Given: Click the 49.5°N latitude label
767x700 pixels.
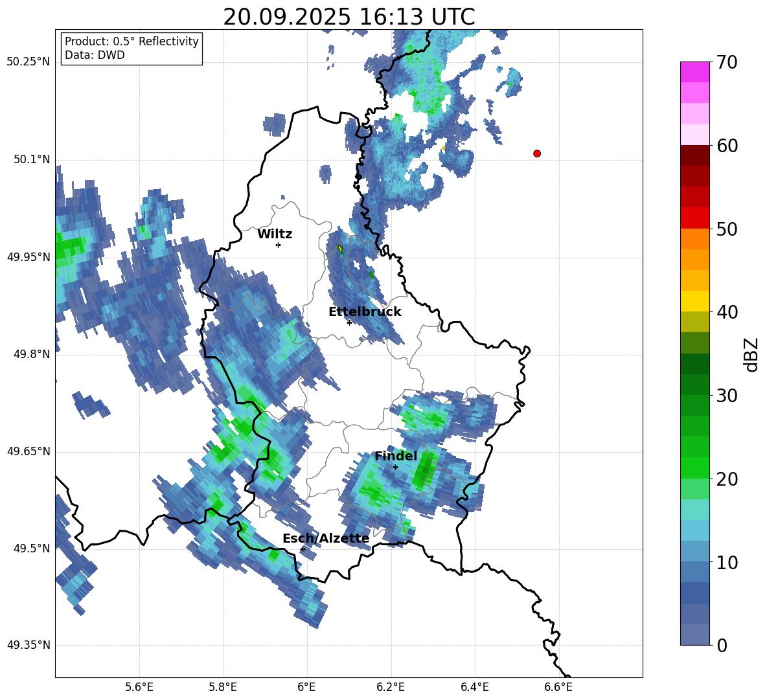Looking at the screenshot, I should coord(32,548).
